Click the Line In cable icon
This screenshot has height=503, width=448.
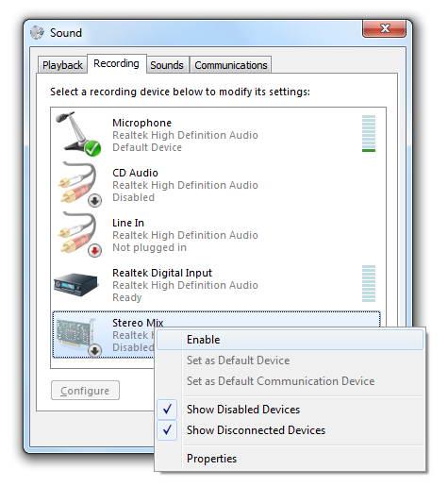(x=79, y=234)
